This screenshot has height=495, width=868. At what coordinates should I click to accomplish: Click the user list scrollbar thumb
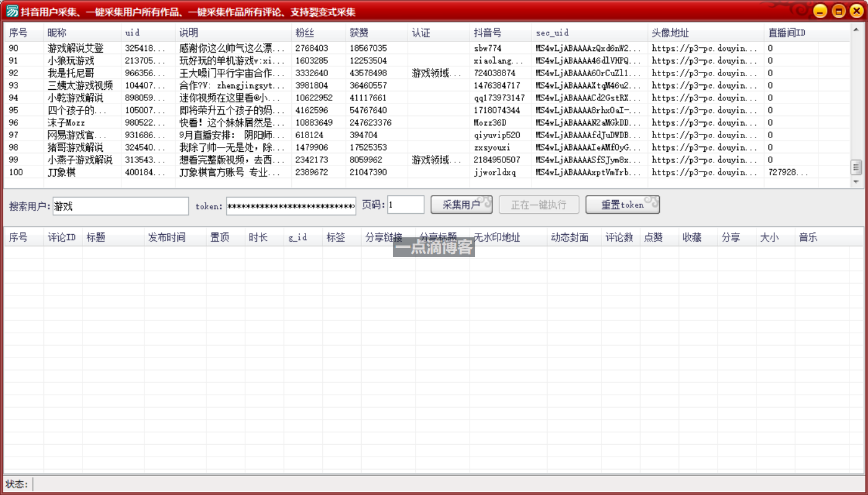(856, 167)
